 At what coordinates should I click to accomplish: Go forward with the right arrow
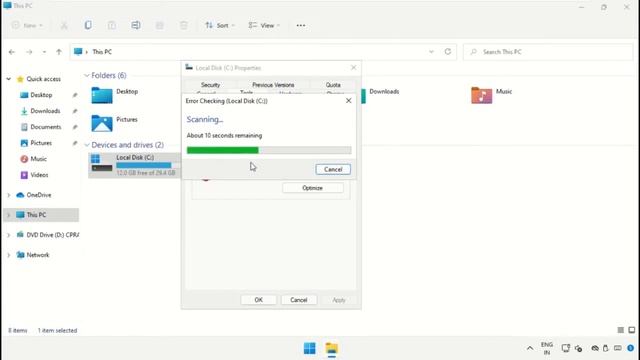(x=29, y=52)
